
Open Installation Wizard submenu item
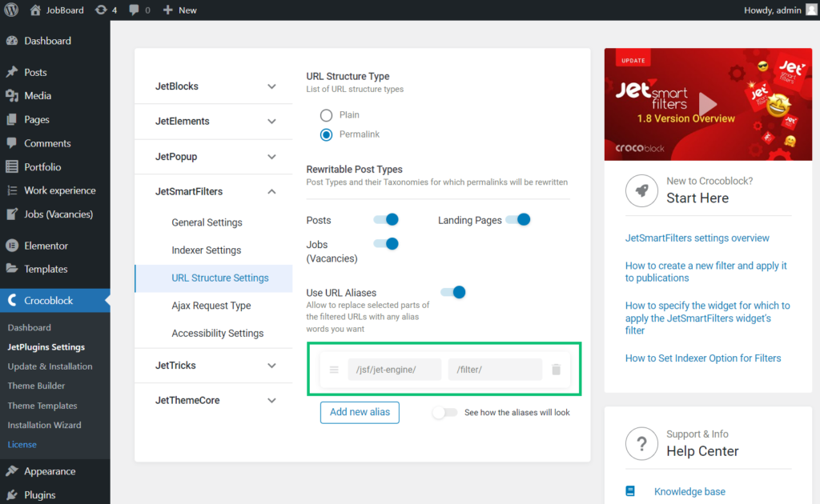coord(45,425)
